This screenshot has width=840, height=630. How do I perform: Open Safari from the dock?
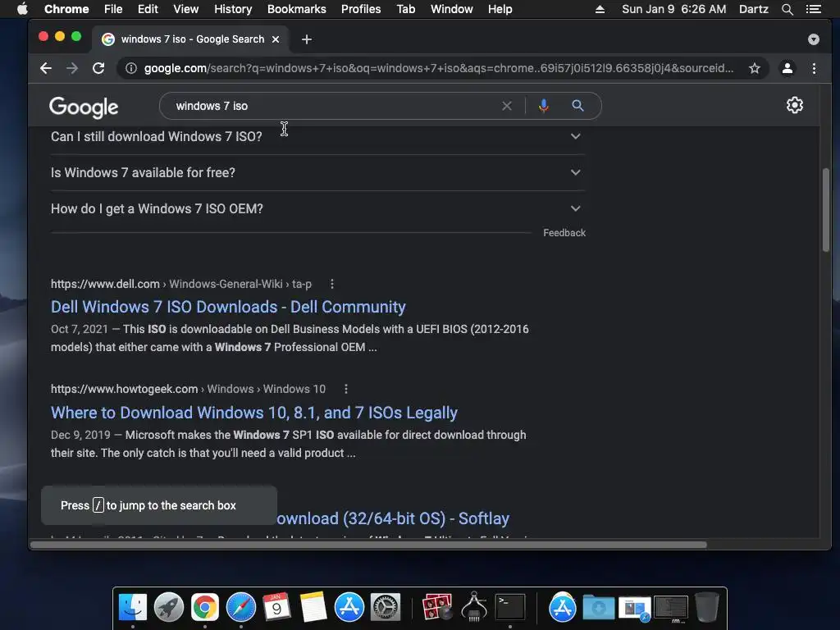pos(241,608)
